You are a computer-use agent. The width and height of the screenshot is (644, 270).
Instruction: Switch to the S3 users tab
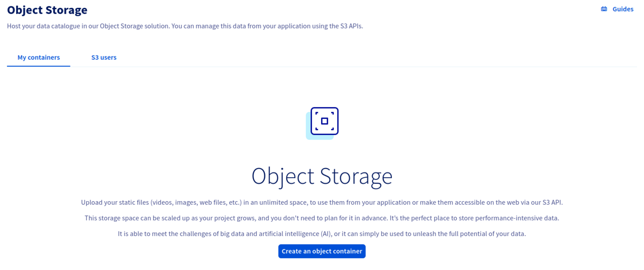(x=103, y=57)
